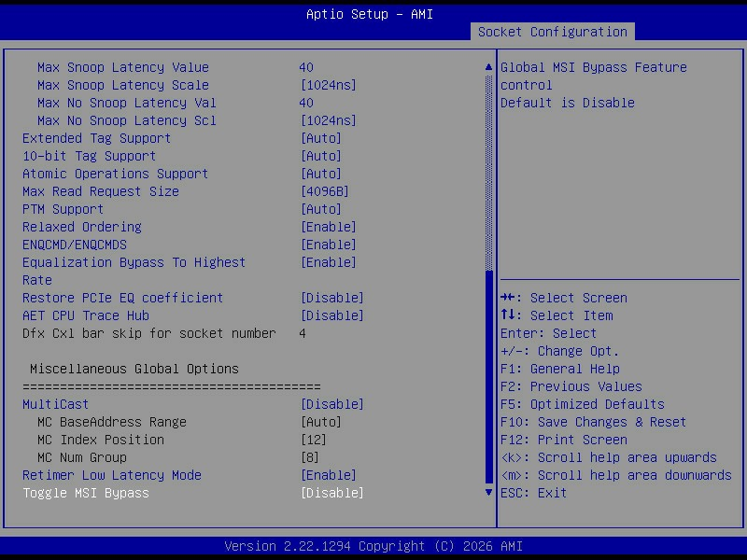Select the highlighted Toggle MSI Bypass label

[86, 493]
